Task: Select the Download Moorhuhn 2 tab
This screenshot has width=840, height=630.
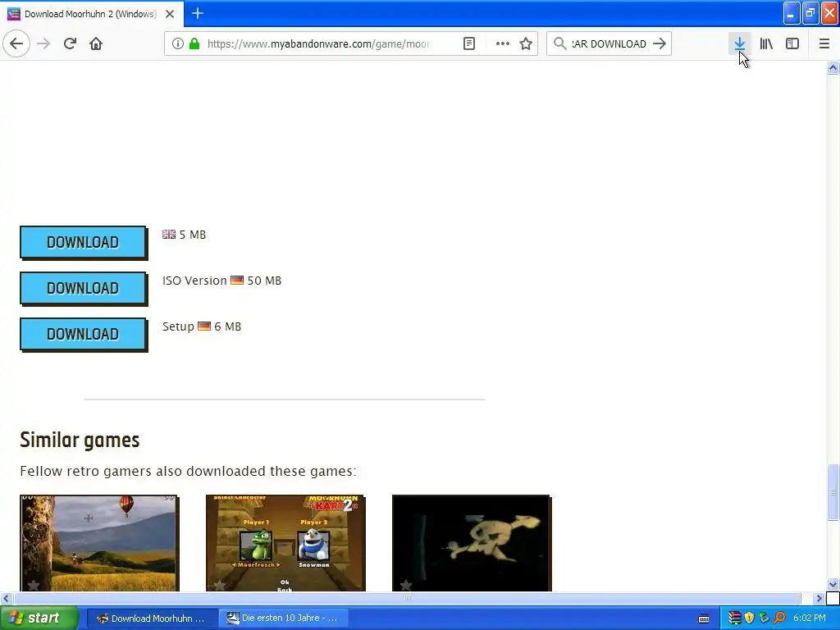Action: click(91, 14)
